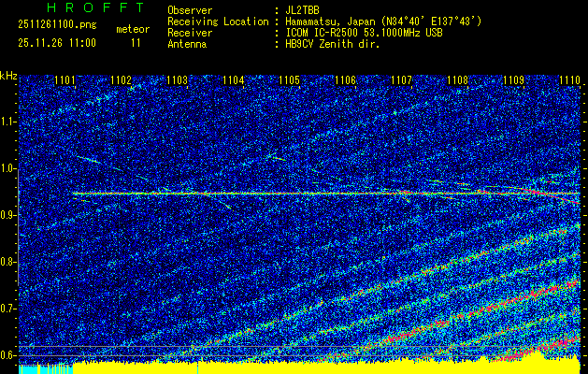Select the 1.1 frequency axis label

[8, 122]
